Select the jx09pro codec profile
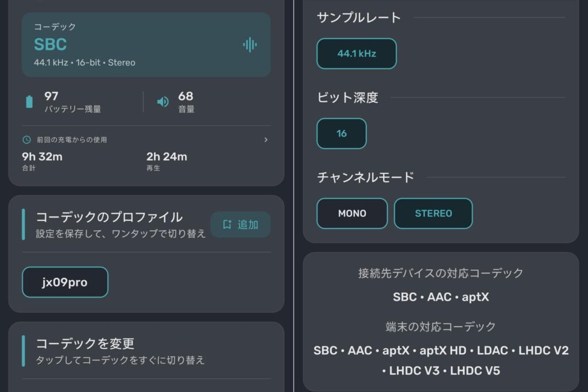The image size is (588, 392). coord(65,282)
